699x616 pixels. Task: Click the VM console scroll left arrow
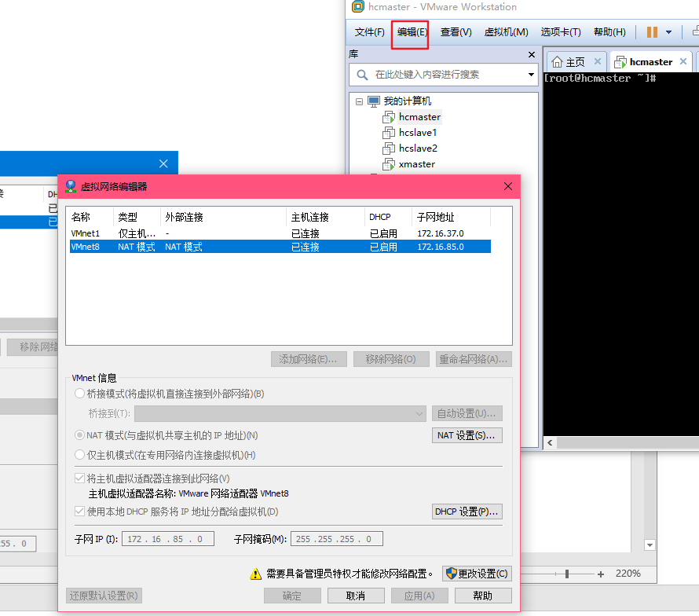(x=550, y=442)
